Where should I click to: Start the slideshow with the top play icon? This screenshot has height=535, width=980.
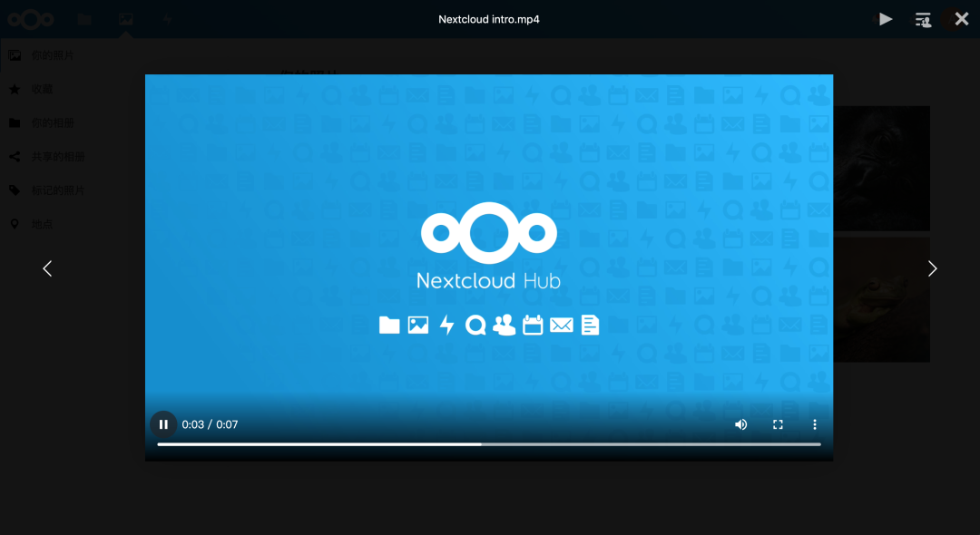[x=886, y=19]
